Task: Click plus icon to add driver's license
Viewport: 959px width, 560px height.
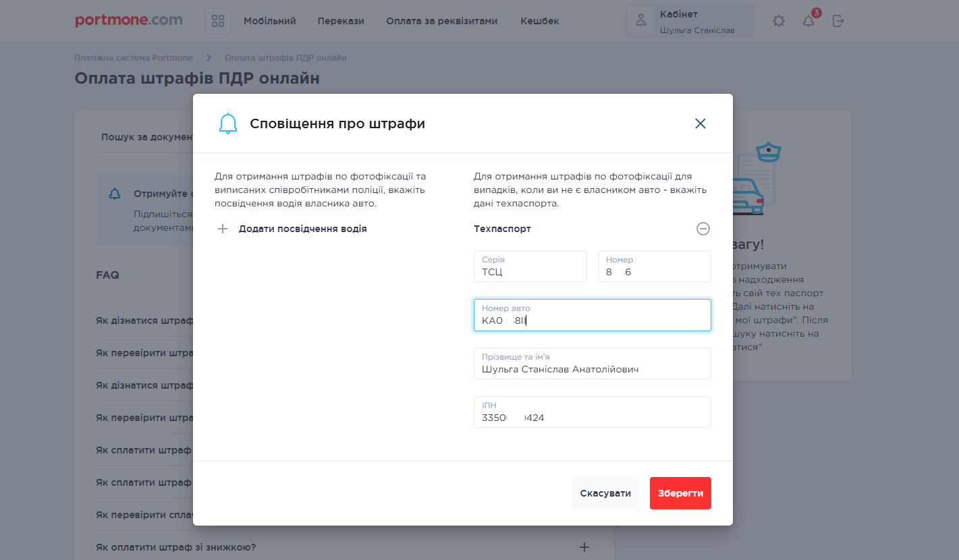Action: point(223,229)
